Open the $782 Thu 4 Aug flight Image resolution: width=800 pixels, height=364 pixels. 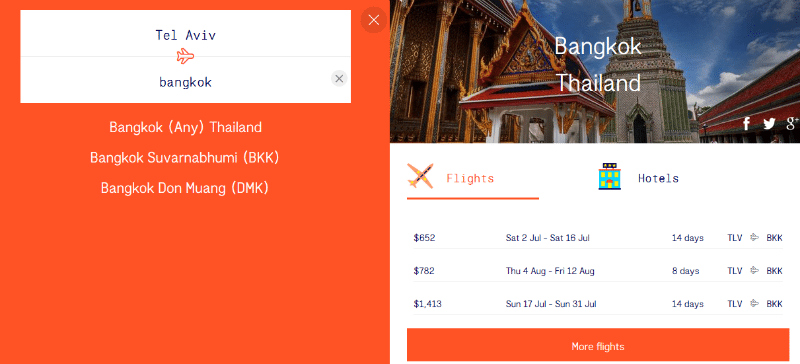point(598,271)
